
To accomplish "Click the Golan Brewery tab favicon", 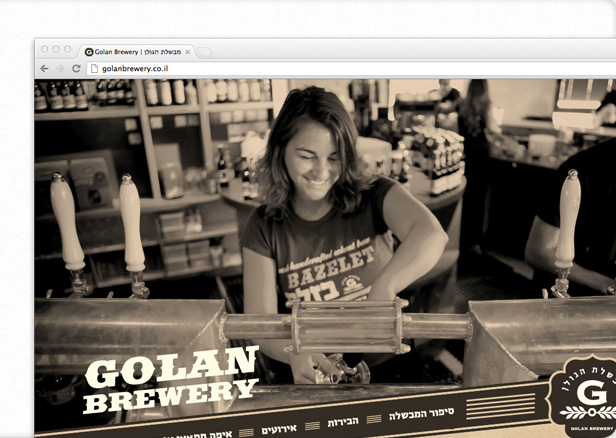I will (x=89, y=52).
